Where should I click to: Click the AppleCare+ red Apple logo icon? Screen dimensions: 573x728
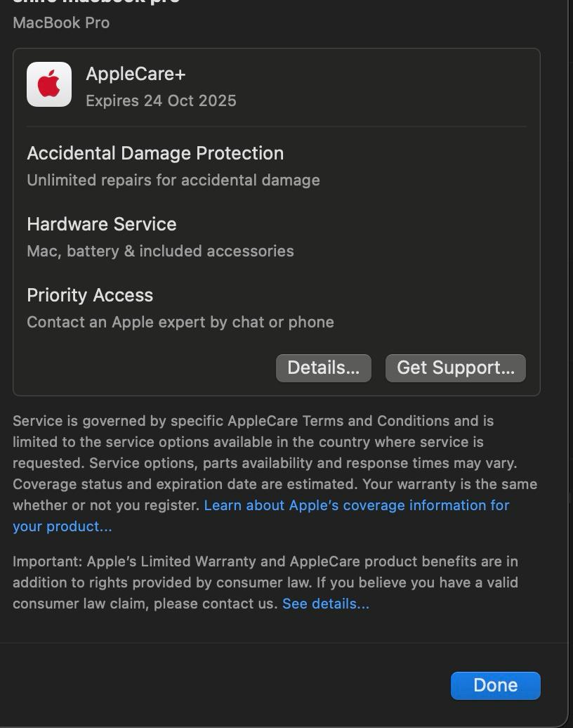tap(49, 84)
